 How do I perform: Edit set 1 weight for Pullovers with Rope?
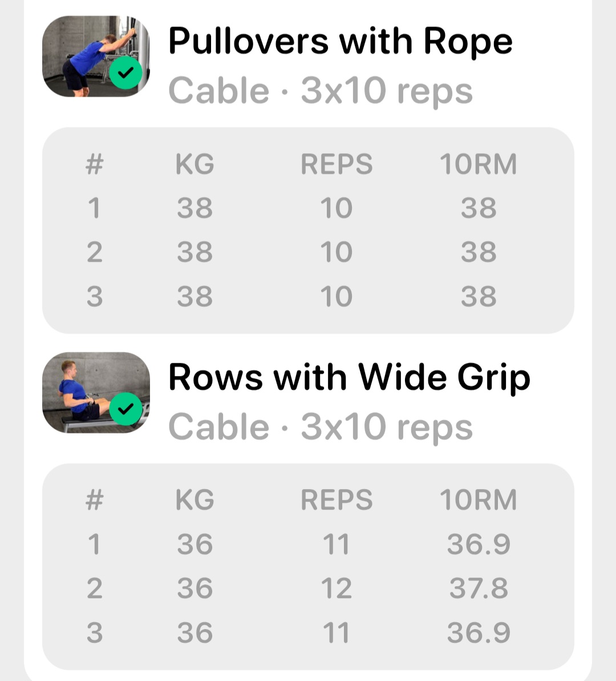pos(194,208)
